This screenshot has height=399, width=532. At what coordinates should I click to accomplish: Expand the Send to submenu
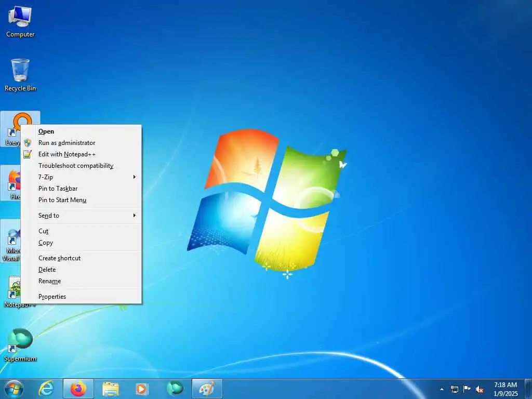click(x=82, y=216)
